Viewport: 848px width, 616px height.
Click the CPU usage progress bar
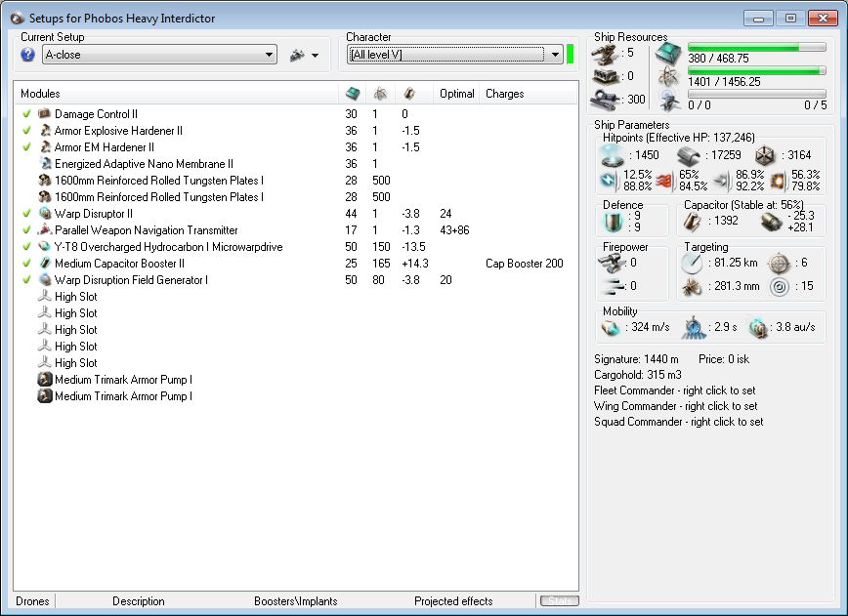[757, 47]
